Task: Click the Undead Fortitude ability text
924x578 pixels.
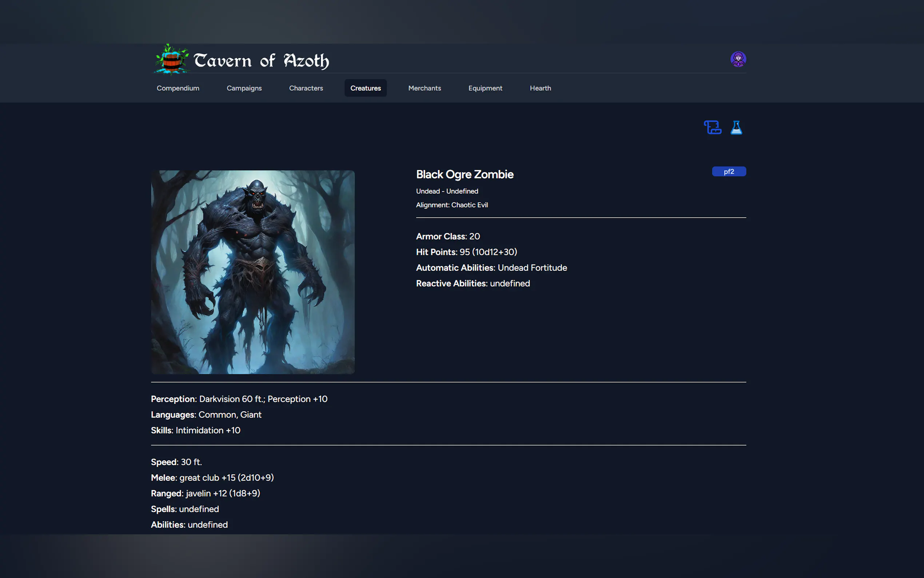Action: [x=532, y=268]
